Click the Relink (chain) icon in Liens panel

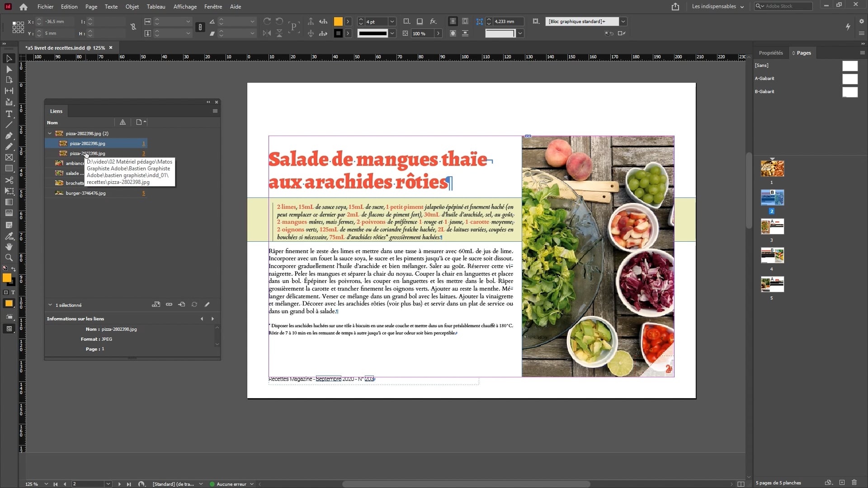pos(169,305)
